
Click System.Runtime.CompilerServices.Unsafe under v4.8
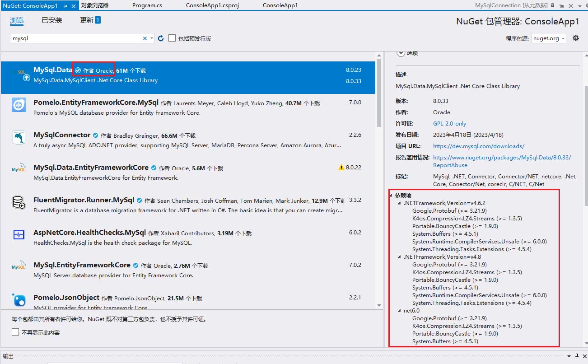coord(479,295)
